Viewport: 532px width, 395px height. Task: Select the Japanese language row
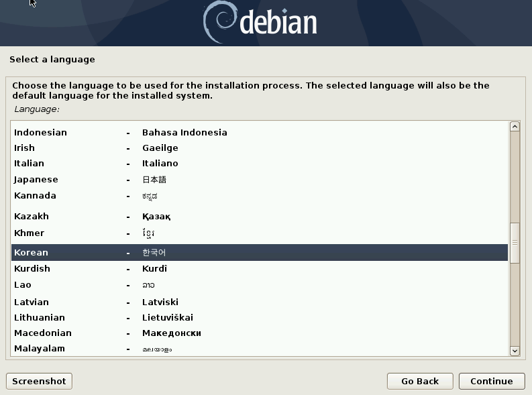260,179
